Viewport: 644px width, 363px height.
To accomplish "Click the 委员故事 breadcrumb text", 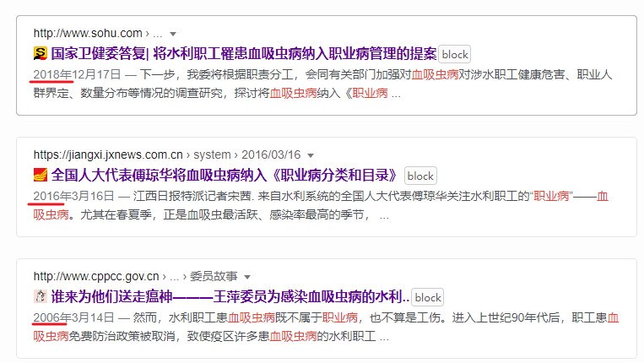I will (x=214, y=276).
